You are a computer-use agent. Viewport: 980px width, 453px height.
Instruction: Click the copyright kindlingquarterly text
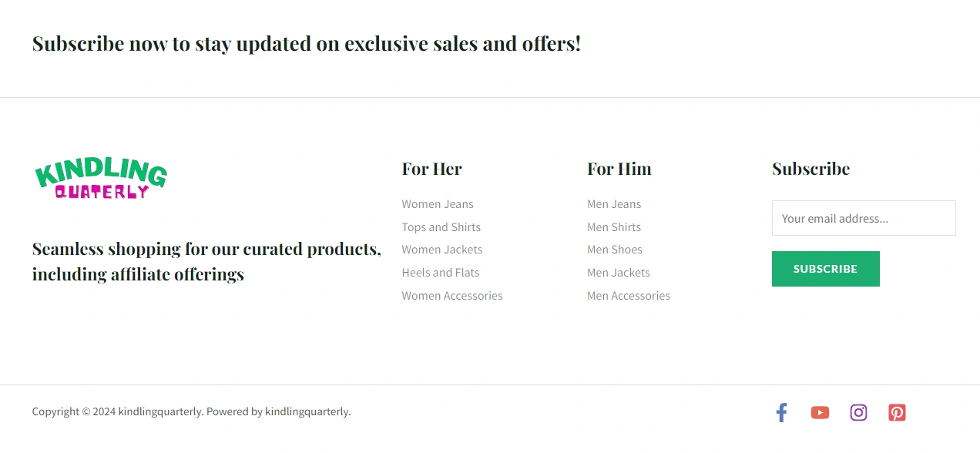[191, 411]
